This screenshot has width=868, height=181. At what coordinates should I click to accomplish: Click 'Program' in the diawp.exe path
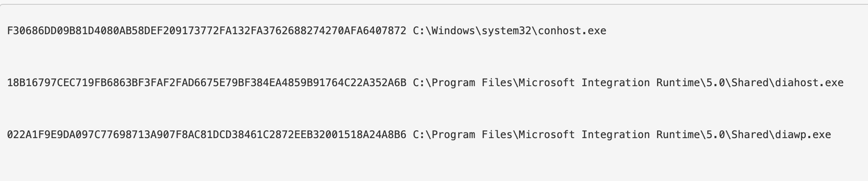coord(453,135)
